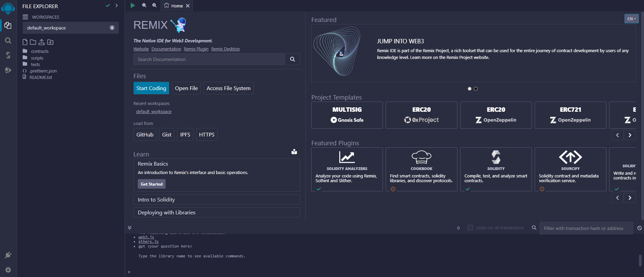Show previous project templates arrow
Screen dimensions: 644x277
pyautogui.click(x=618, y=135)
